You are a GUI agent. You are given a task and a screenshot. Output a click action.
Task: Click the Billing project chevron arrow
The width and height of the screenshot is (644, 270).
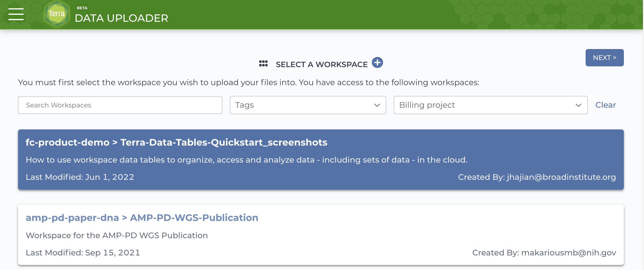pos(578,105)
